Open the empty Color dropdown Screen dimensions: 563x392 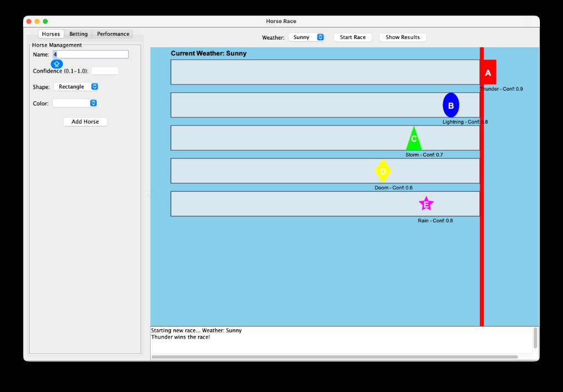(x=75, y=103)
